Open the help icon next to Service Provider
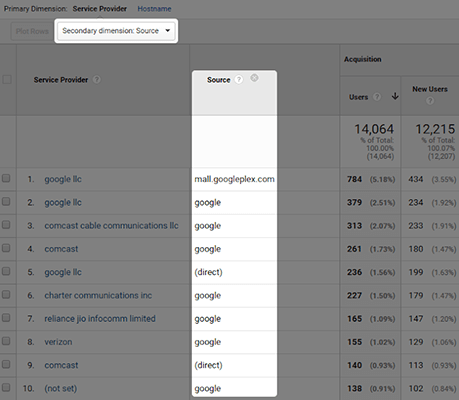This screenshot has height=400, width=459. click(97, 80)
